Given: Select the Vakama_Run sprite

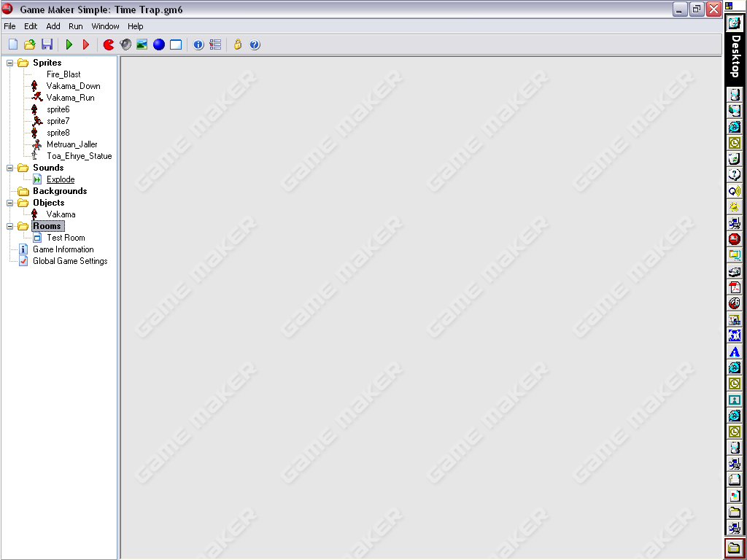Looking at the screenshot, I should tap(71, 98).
